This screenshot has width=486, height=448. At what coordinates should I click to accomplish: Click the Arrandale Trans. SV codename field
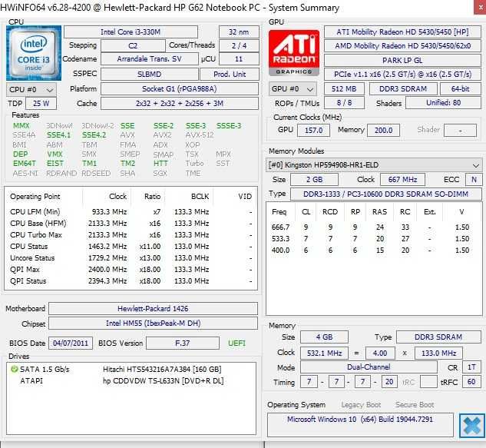pyautogui.click(x=150, y=59)
